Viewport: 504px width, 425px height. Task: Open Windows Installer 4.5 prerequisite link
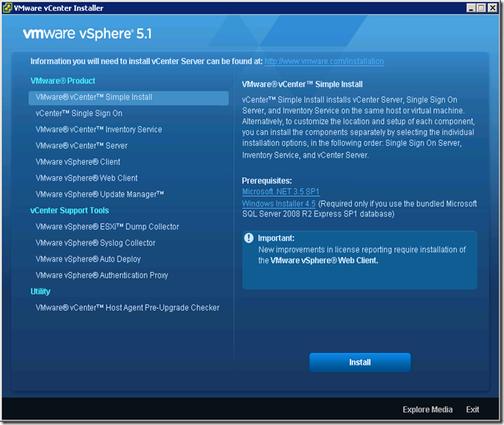coord(279,204)
